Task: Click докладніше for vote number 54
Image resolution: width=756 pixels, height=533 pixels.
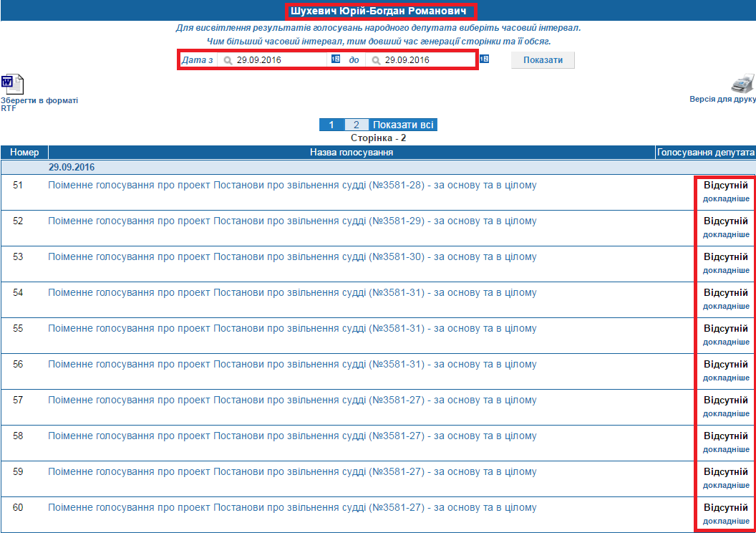Action: tap(726, 307)
